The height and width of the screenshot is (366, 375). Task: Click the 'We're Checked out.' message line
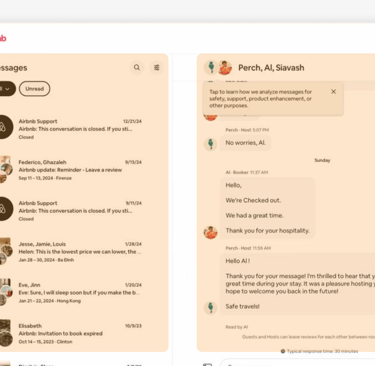pos(253,200)
